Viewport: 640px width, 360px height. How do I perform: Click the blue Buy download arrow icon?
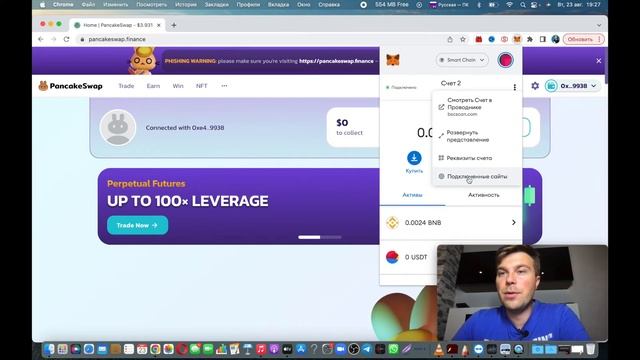click(x=414, y=158)
